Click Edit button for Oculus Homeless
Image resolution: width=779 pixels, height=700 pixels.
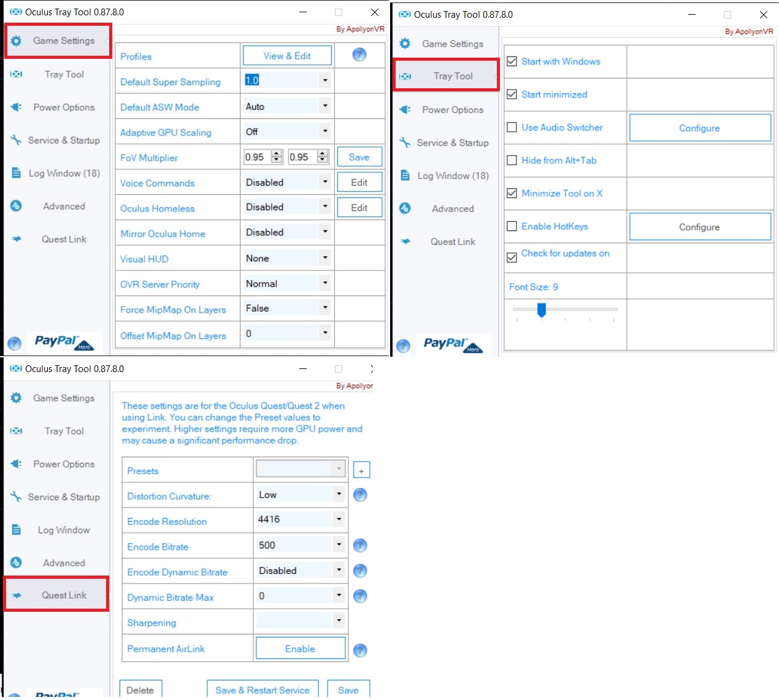pyautogui.click(x=359, y=207)
